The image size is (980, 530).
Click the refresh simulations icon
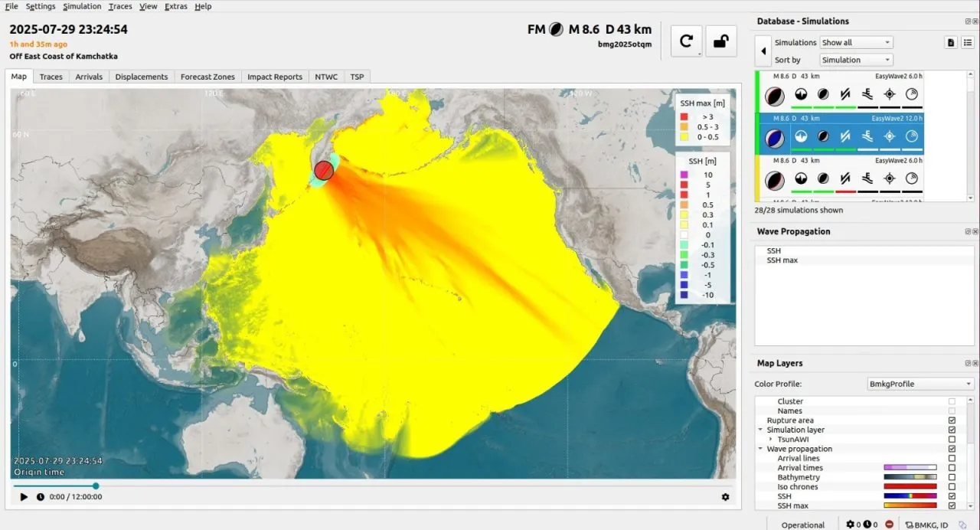point(686,41)
